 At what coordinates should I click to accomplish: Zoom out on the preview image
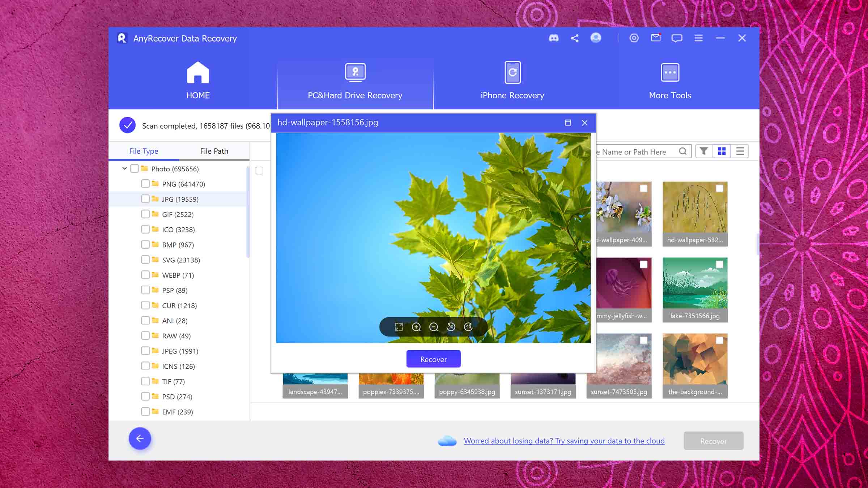(434, 327)
